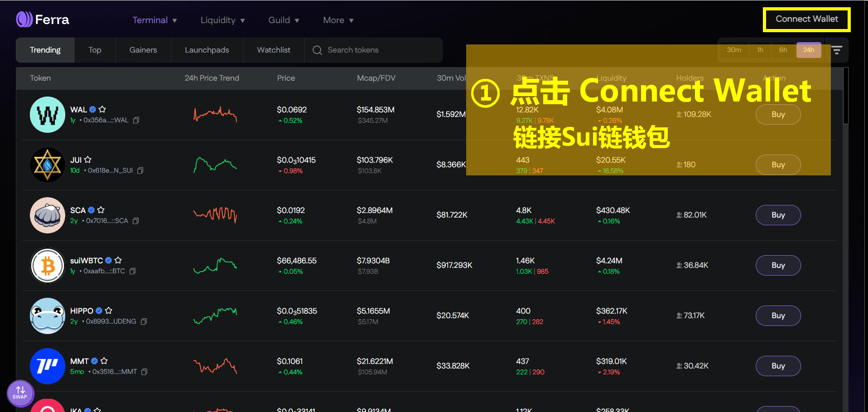This screenshot has width=868, height=412.
Task: Click the SCA token name
Action: [78, 210]
